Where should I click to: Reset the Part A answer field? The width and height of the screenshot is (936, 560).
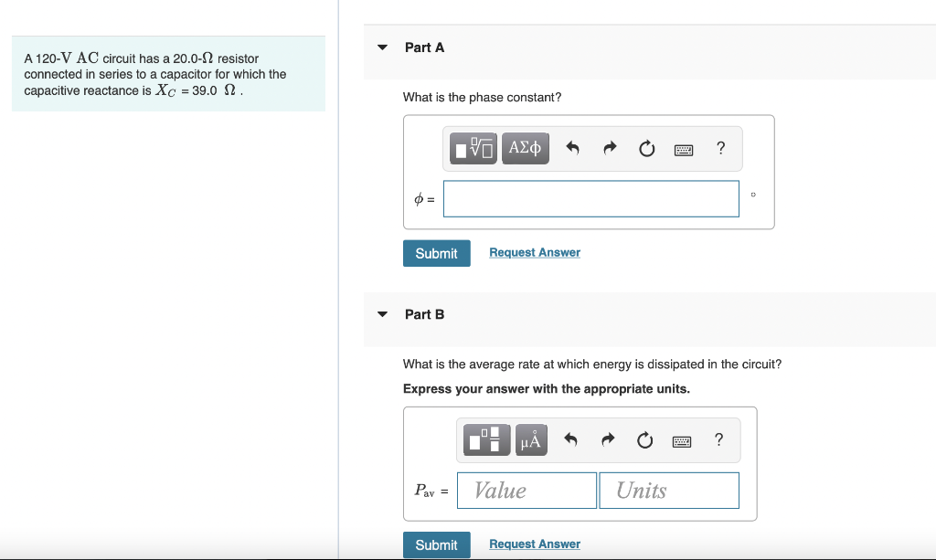[646, 148]
